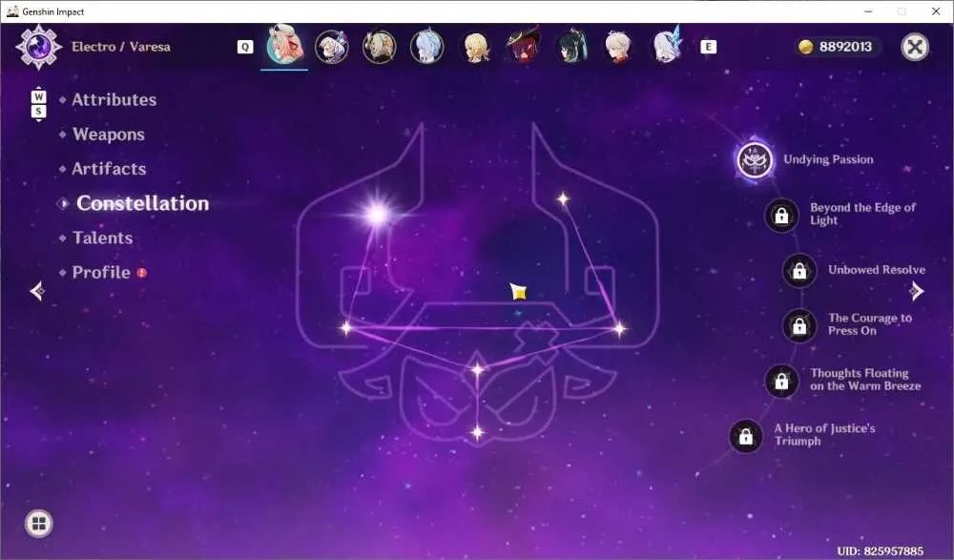Go to the Artifacts section
Viewport: 954px width, 560px height.
pos(109,169)
